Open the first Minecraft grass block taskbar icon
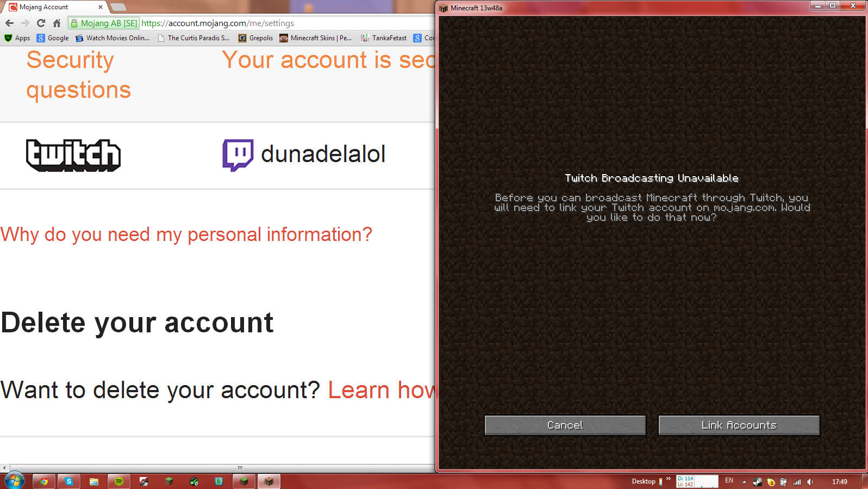This screenshot has width=868, height=489. click(169, 481)
